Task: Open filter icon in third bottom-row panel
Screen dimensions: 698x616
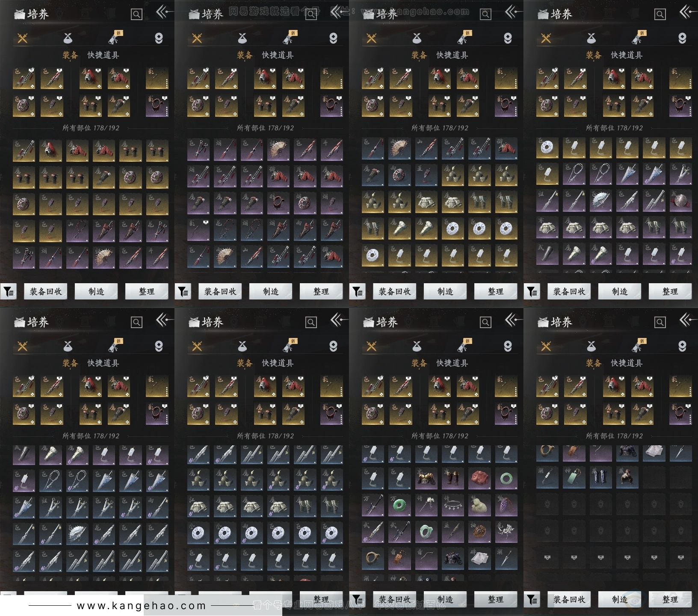Action: coord(358,599)
